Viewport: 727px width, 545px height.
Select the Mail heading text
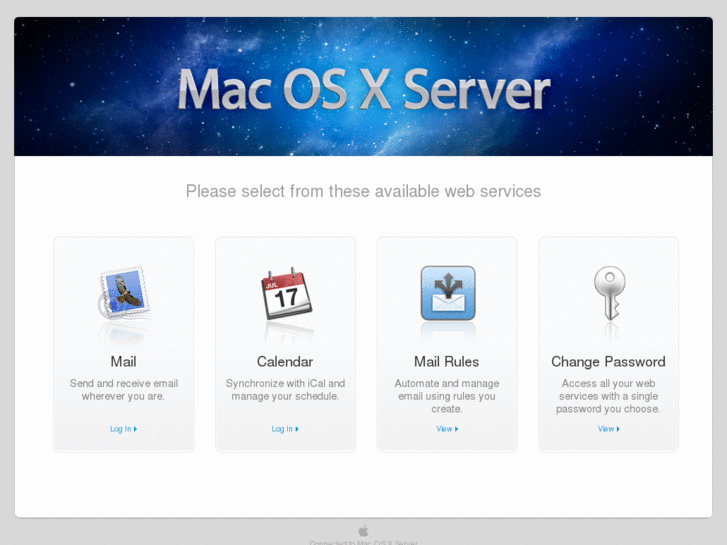(123, 362)
